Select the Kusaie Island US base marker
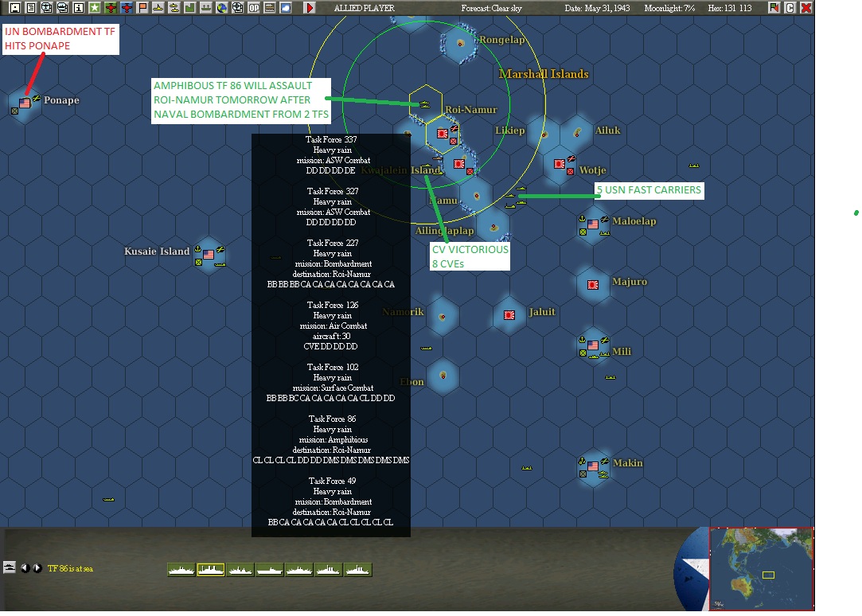The height and width of the screenshot is (616, 862). click(209, 255)
